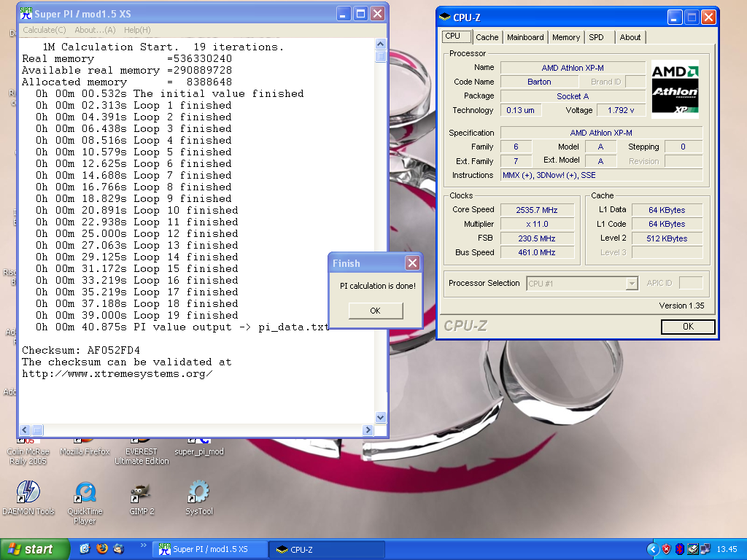Click the Package value Socket A

click(x=573, y=96)
